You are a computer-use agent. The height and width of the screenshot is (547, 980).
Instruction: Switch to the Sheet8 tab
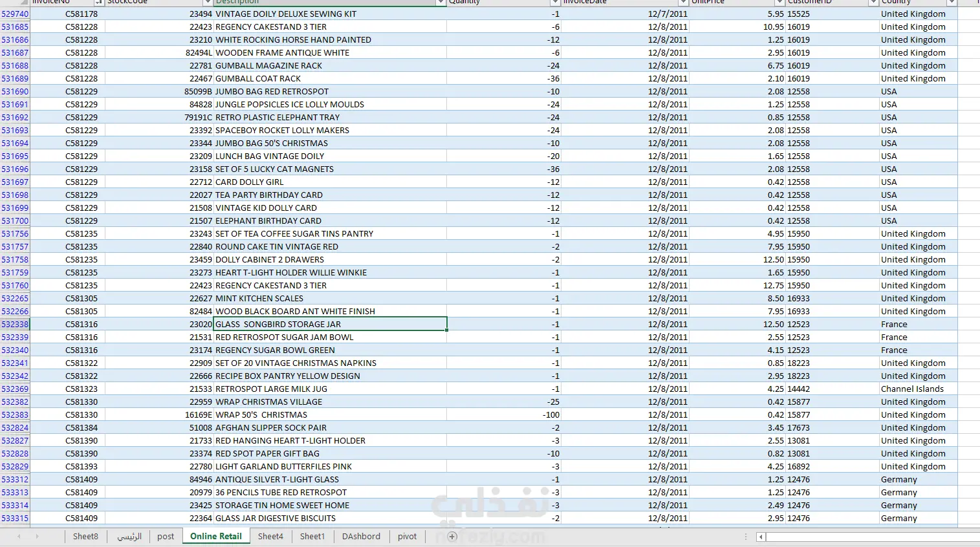(x=85, y=537)
